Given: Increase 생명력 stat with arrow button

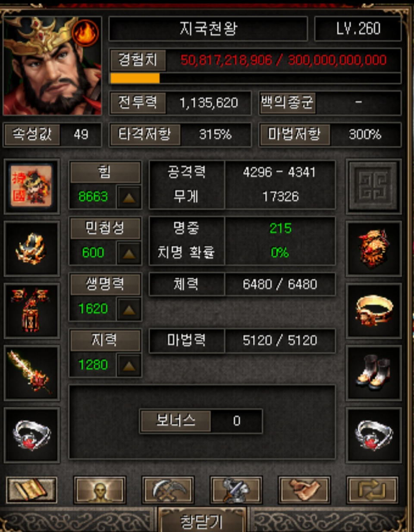Looking at the screenshot, I should [x=129, y=309].
